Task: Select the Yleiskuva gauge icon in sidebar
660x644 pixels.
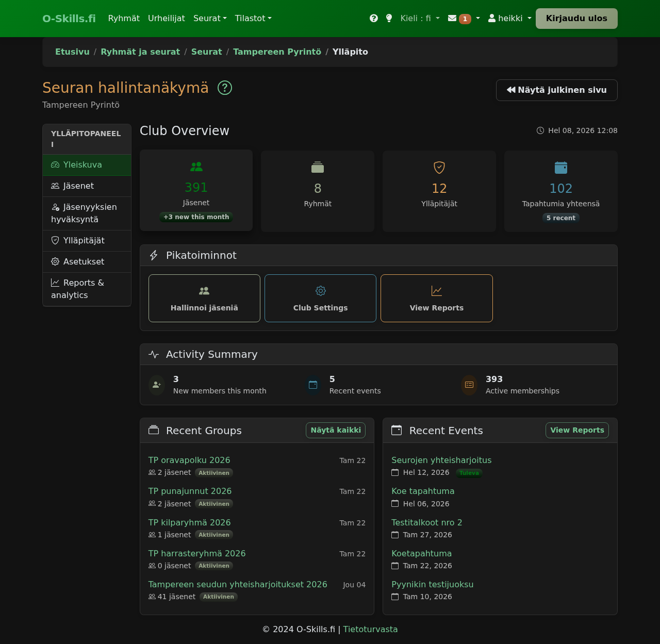Action: tap(55, 164)
